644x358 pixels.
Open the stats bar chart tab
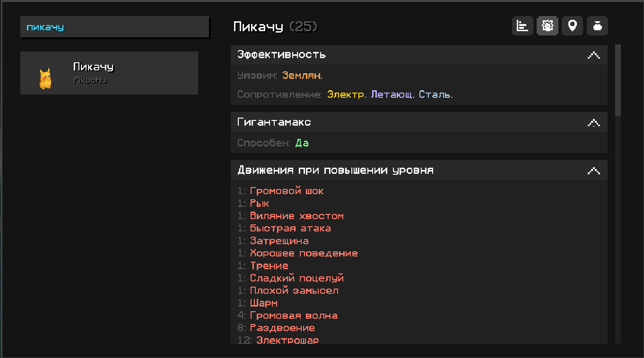coord(522,26)
